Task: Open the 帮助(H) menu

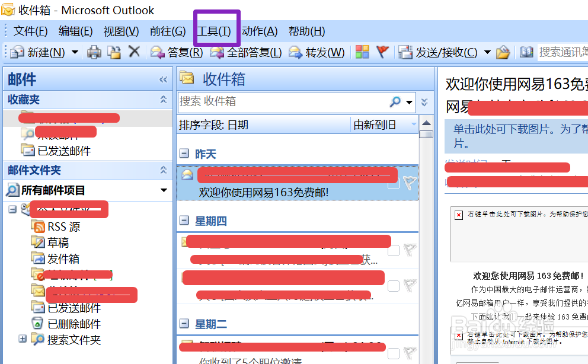Action: click(x=306, y=31)
